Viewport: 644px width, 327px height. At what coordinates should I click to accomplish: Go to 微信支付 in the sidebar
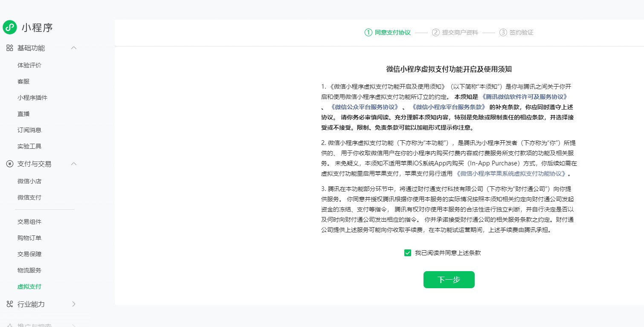[29, 197]
